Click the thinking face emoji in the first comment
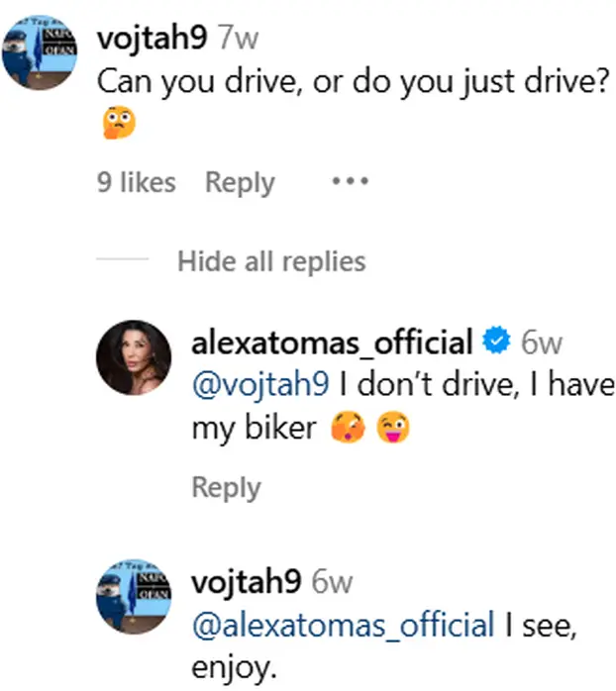This screenshot has width=616, height=691. 116,124
